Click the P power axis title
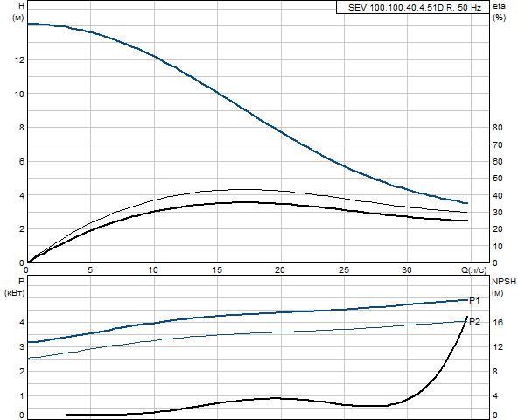The width and height of the screenshot is (518, 420). click(22, 282)
